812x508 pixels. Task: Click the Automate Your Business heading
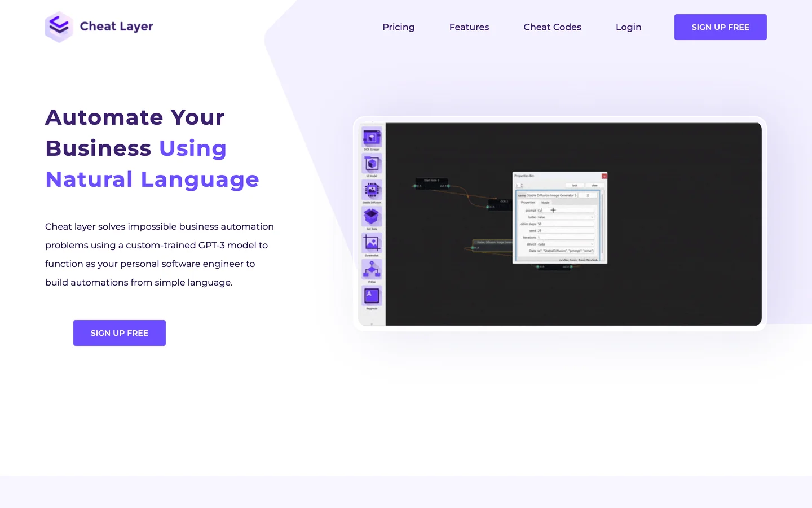(136, 133)
